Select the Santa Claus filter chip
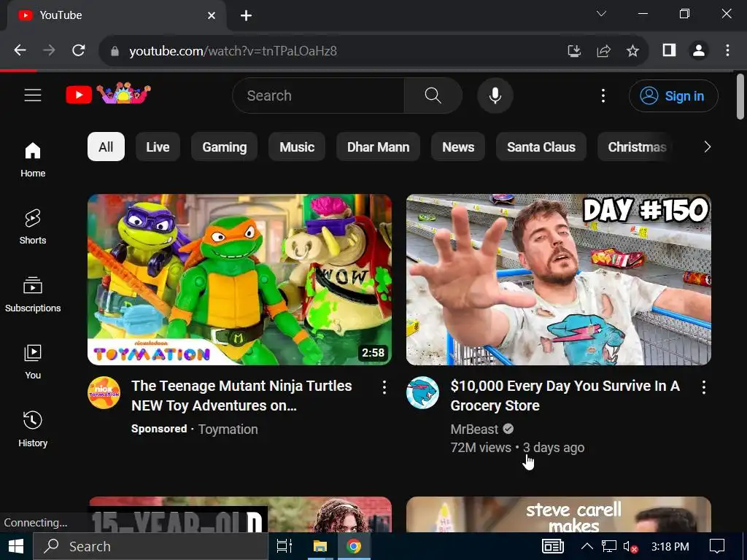Image resolution: width=747 pixels, height=560 pixels. point(541,147)
